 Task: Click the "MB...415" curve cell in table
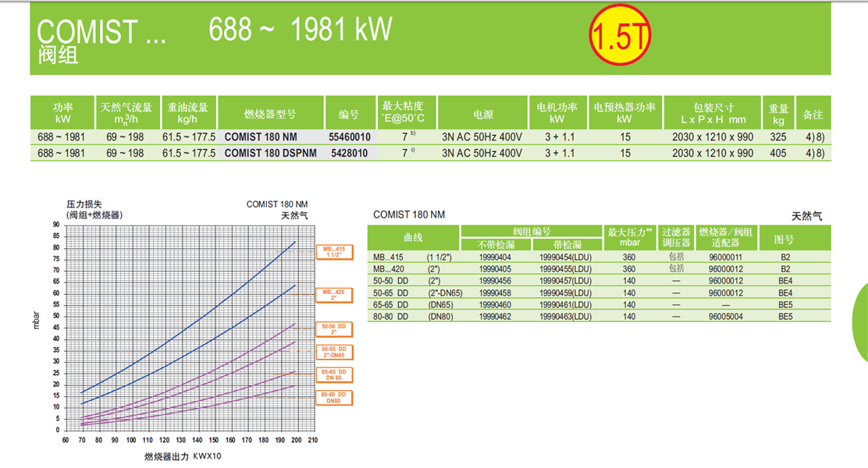(388, 257)
